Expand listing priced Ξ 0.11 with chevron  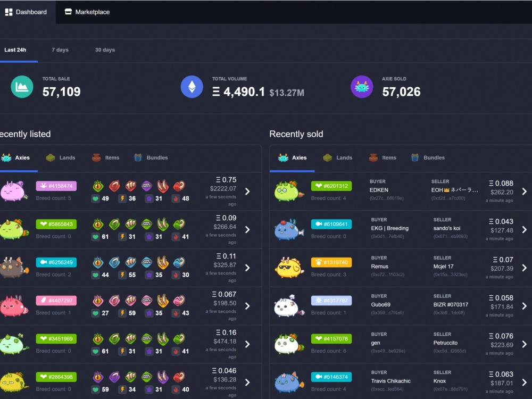[248, 268]
